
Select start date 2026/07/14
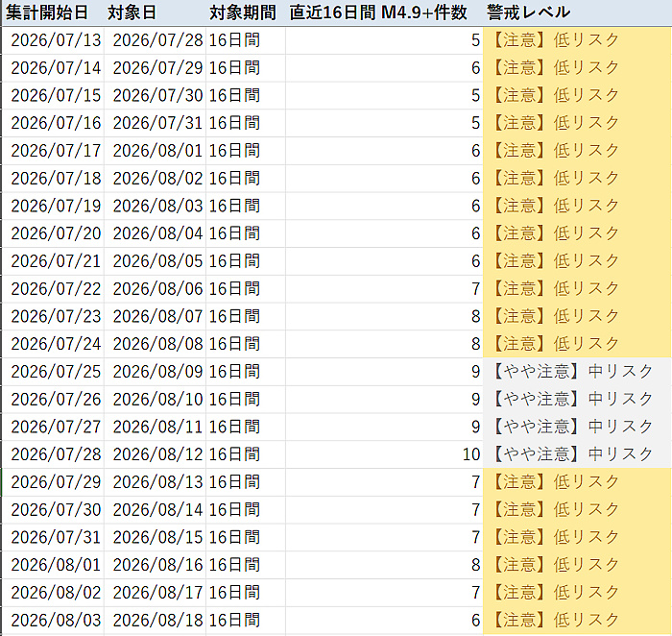[53, 68]
